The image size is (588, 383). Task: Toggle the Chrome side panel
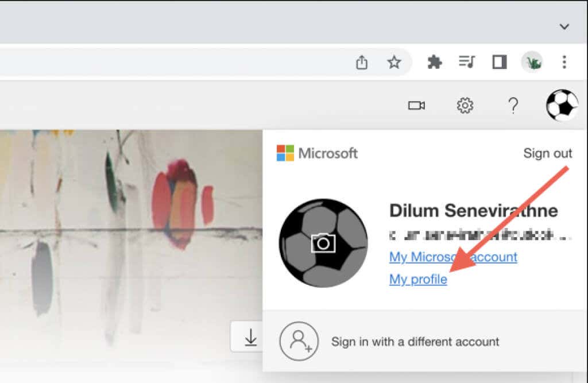click(x=500, y=62)
